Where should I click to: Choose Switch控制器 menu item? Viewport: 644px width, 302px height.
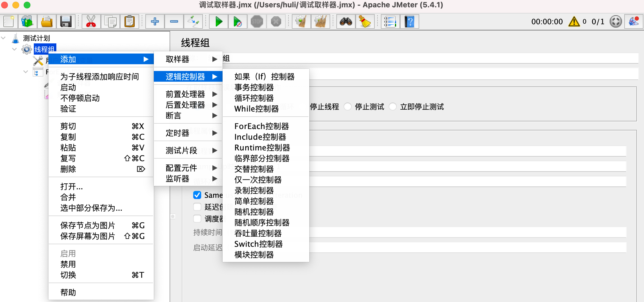pyautogui.click(x=266, y=244)
